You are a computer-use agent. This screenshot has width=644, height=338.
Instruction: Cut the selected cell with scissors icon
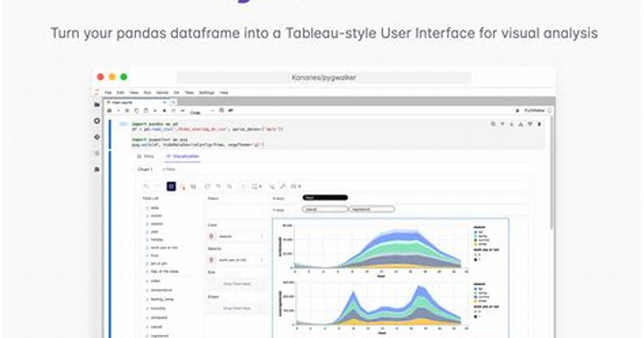[x=127, y=110]
